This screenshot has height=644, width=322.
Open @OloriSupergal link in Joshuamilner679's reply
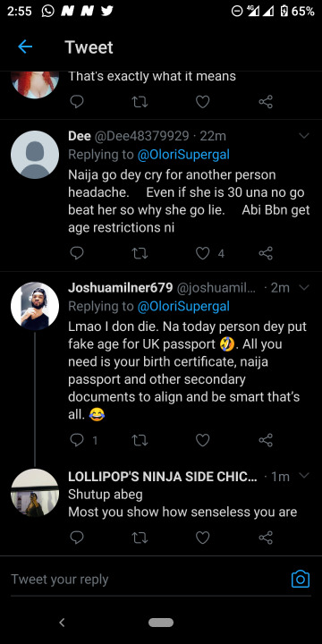183,307
